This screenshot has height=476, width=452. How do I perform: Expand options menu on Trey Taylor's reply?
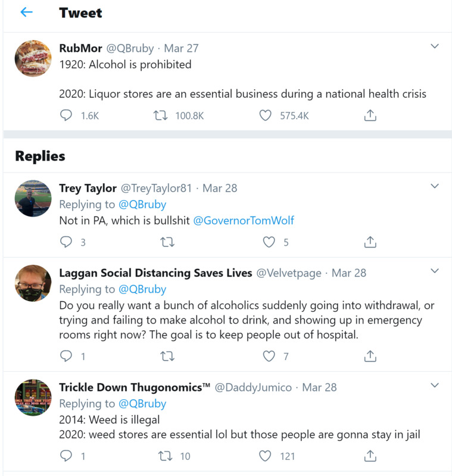pyautogui.click(x=435, y=186)
